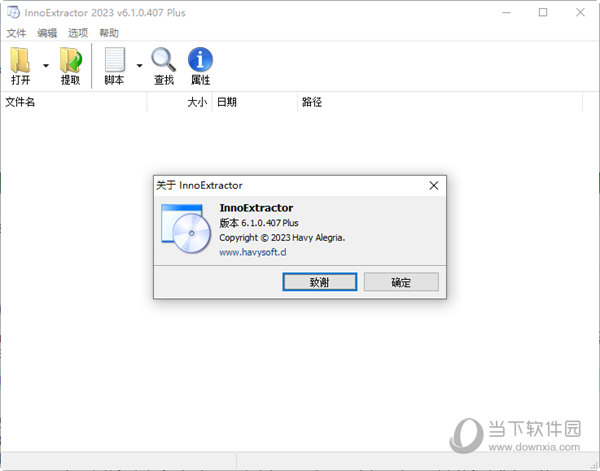Screen dimensions: 600x471
Task: Expand the dropdown arrow next to 脚本
Action: coord(140,66)
